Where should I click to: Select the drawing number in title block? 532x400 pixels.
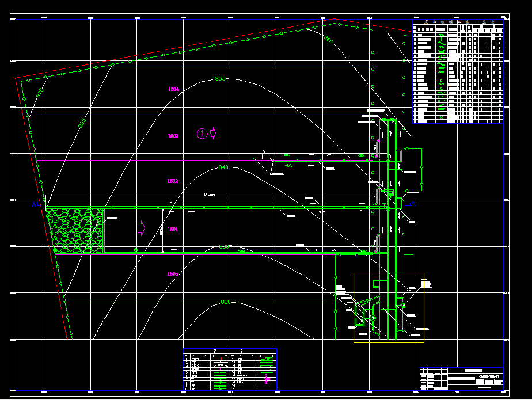pyautogui.click(x=490, y=376)
